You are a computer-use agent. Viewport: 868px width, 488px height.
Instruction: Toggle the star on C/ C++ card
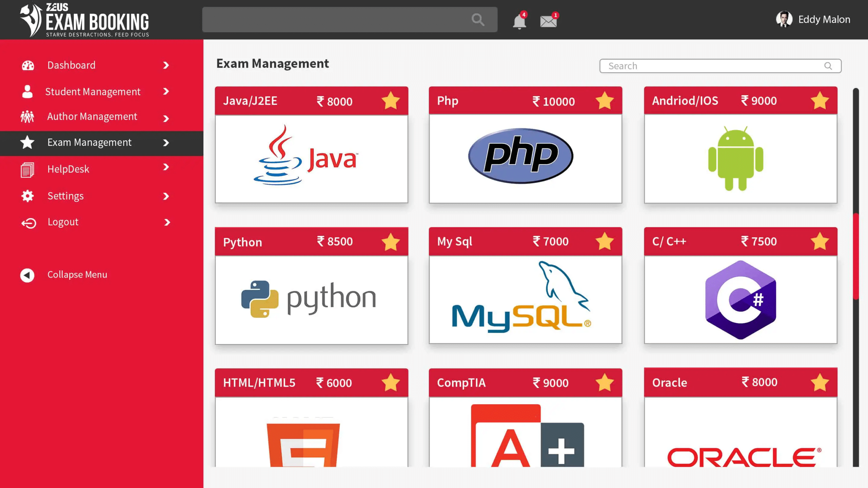[820, 241]
